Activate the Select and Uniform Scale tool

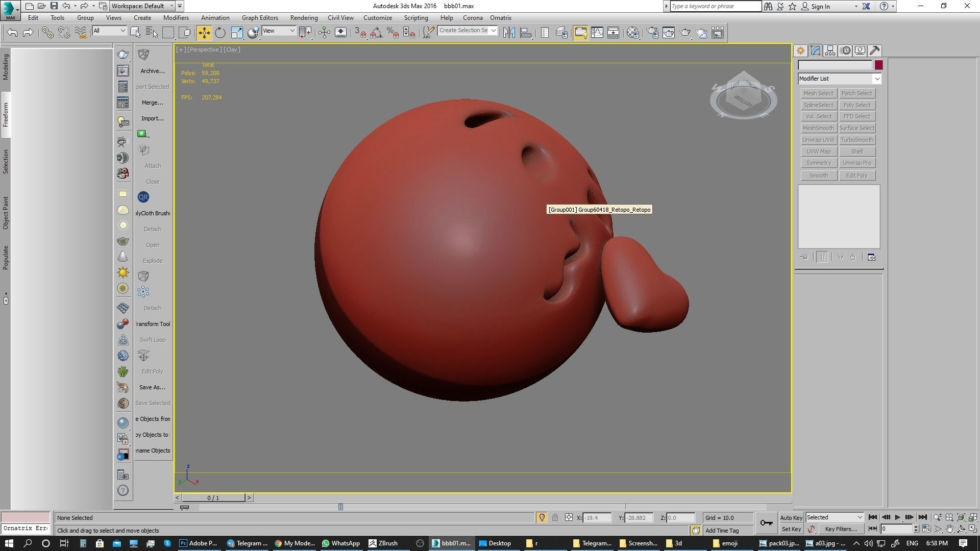(x=237, y=33)
